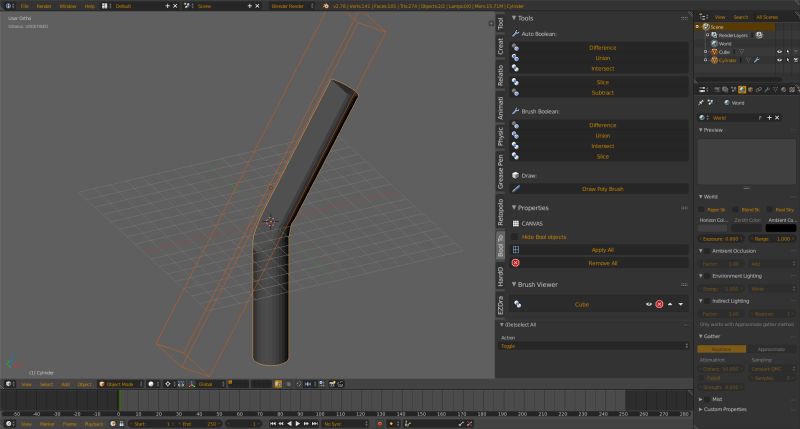Open the Render Layers properties tab icon

point(725,89)
